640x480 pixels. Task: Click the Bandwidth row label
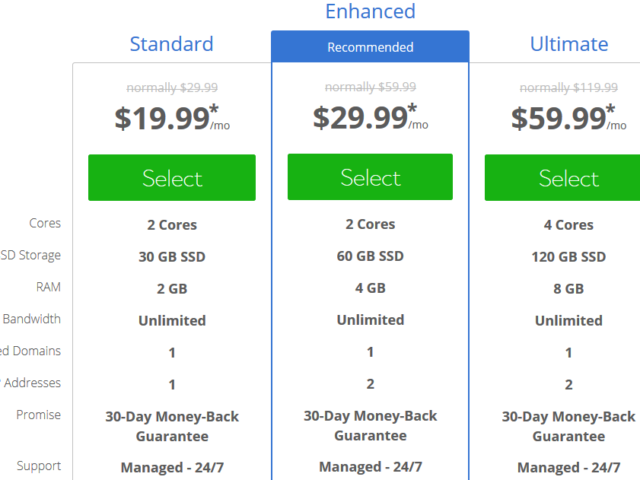point(31,319)
